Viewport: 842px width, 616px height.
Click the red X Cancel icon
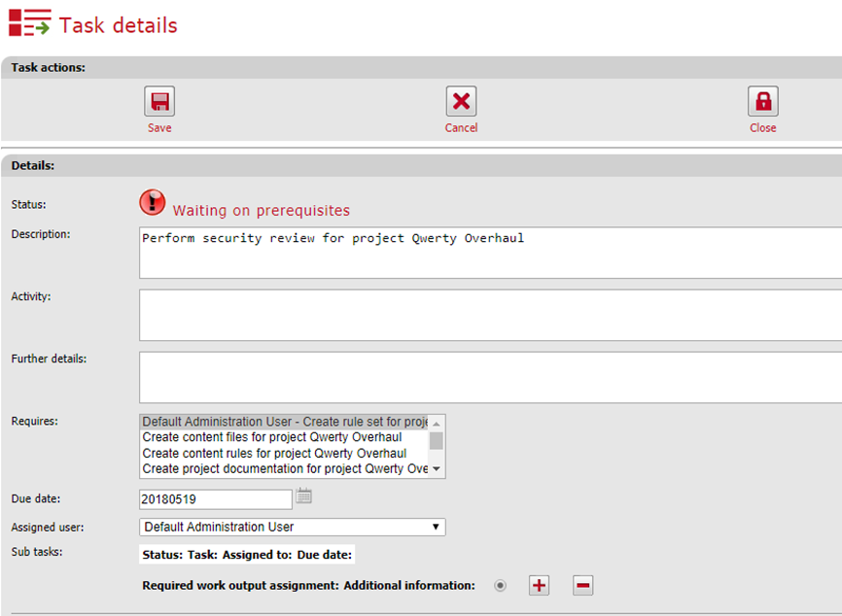(461, 102)
